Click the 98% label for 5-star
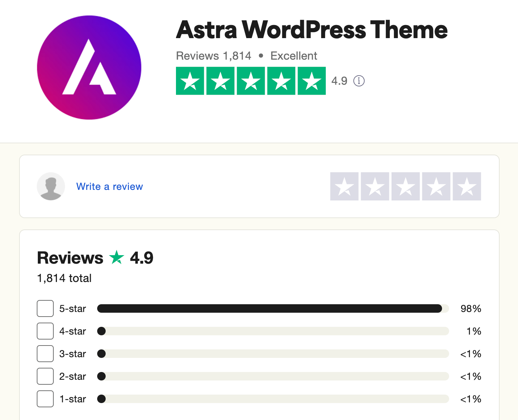 (471, 308)
